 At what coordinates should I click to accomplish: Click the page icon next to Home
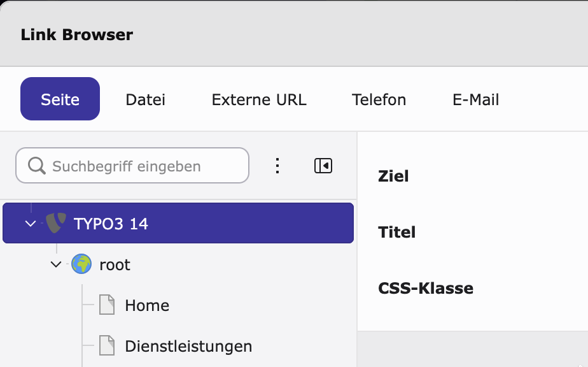(x=107, y=305)
